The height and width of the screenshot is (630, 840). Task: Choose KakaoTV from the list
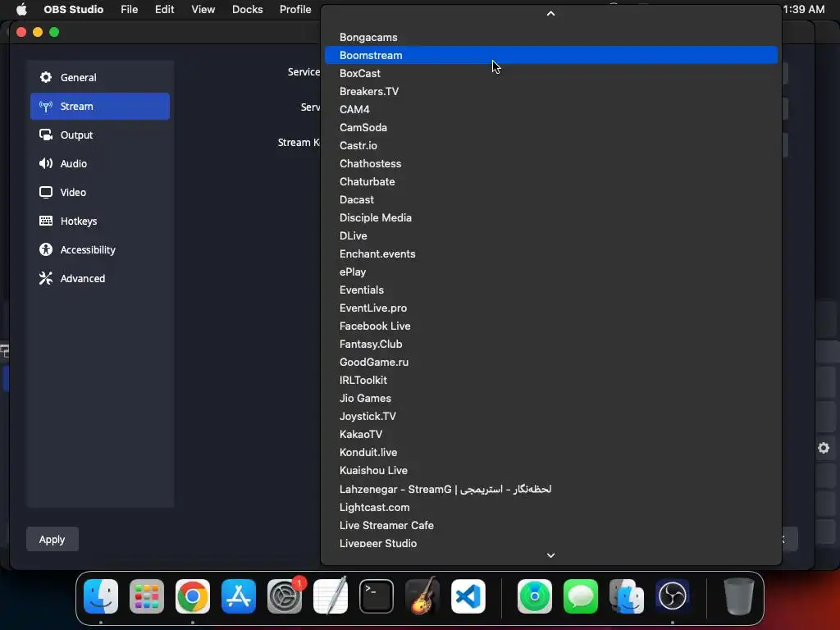tap(551, 434)
